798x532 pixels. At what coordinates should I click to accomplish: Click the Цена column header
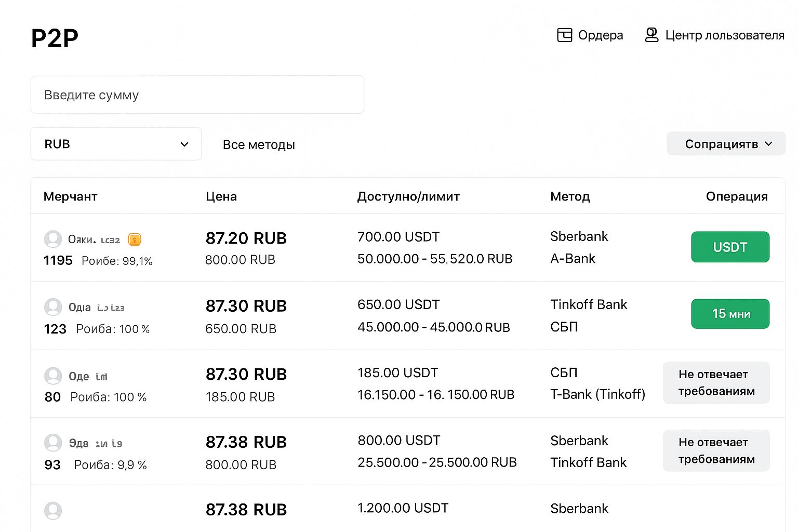(x=221, y=196)
